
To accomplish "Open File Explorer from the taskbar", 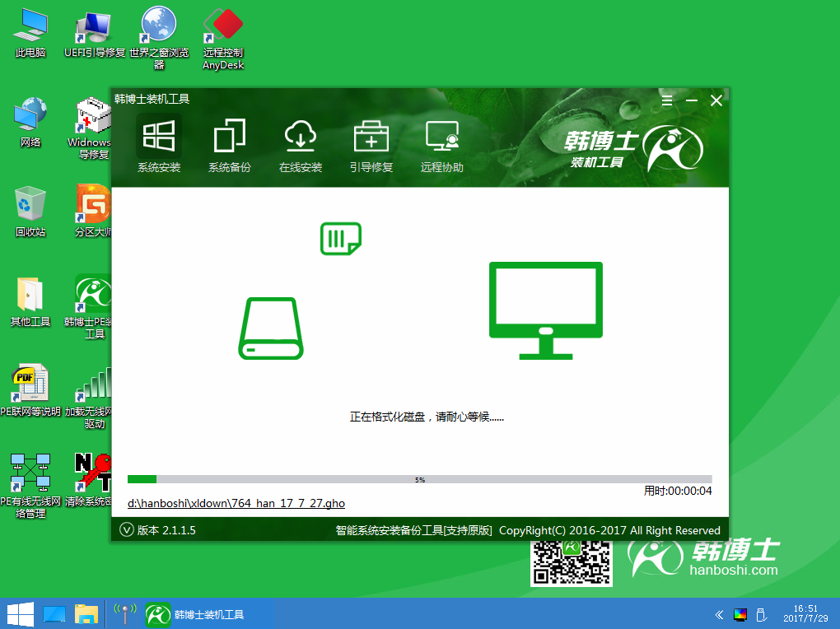I will (x=86, y=614).
